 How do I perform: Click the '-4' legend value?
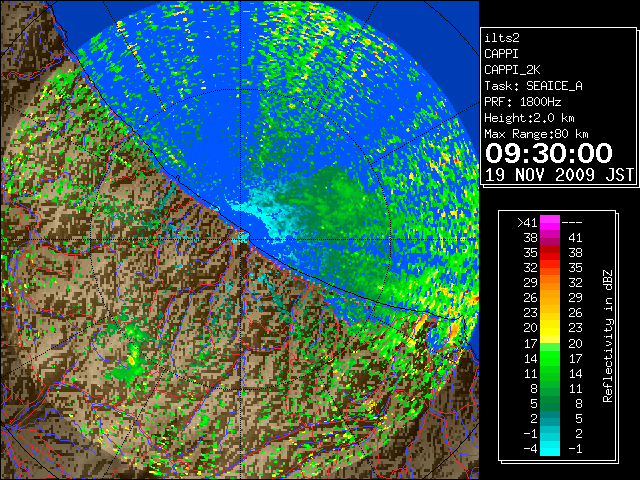tap(530, 449)
